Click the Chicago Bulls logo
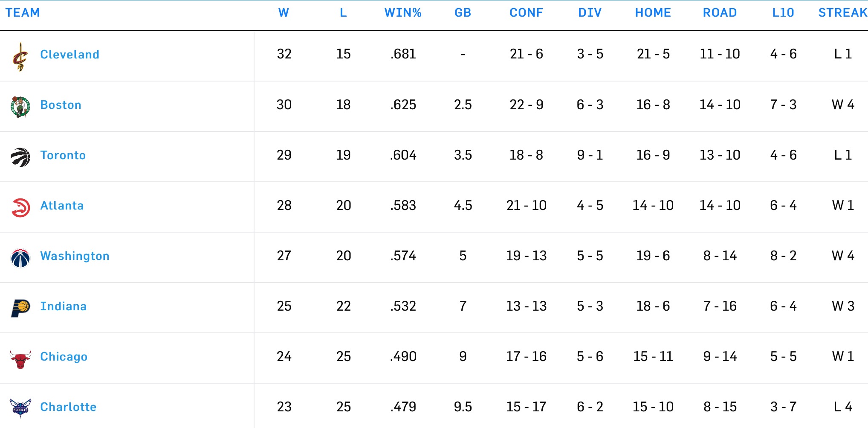 [x=20, y=358]
